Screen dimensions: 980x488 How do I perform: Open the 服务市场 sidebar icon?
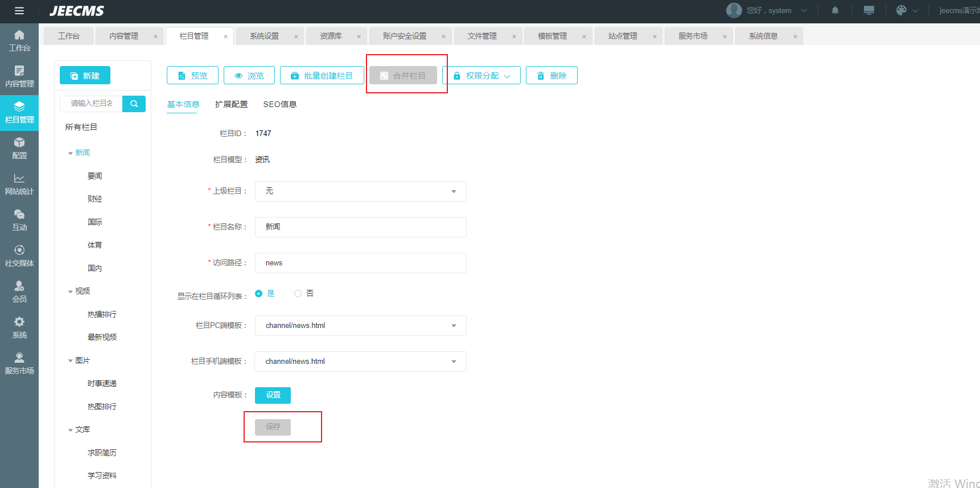(19, 358)
